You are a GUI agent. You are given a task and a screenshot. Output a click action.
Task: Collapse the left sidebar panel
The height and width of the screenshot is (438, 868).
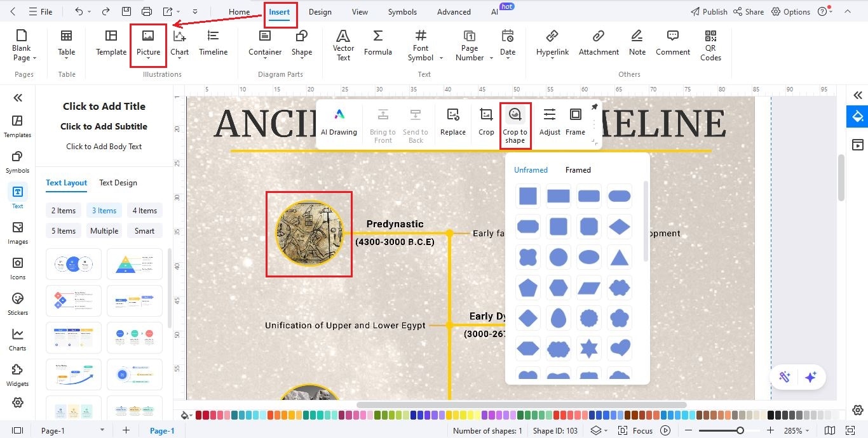[18, 97]
